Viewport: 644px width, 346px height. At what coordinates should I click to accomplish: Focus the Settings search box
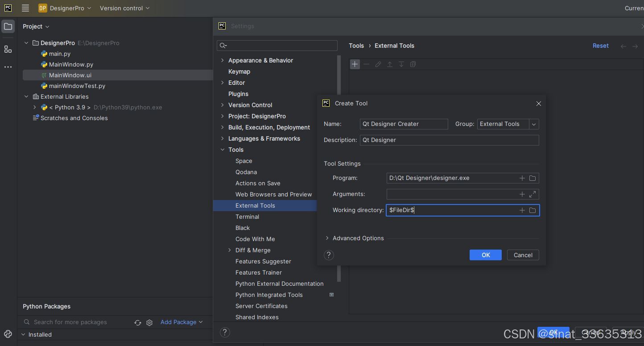[277, 46]
